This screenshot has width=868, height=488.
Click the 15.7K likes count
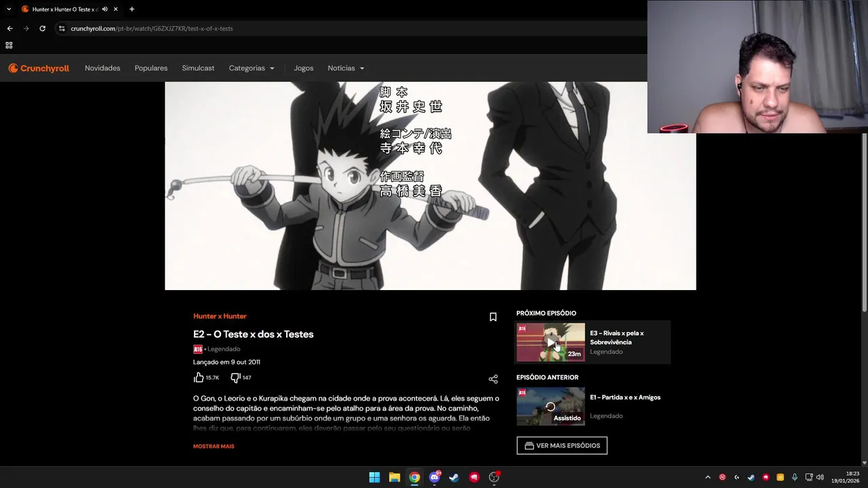(212, 378)
